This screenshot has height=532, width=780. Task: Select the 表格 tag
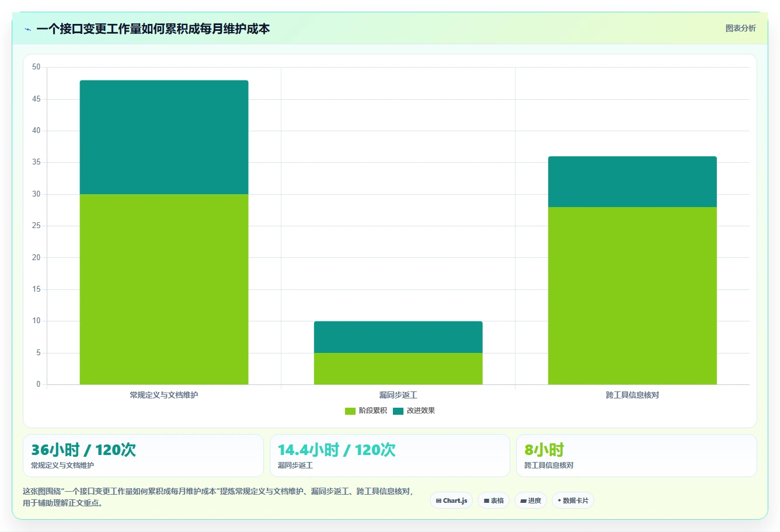pyautogui.click(x=493, y=501)
